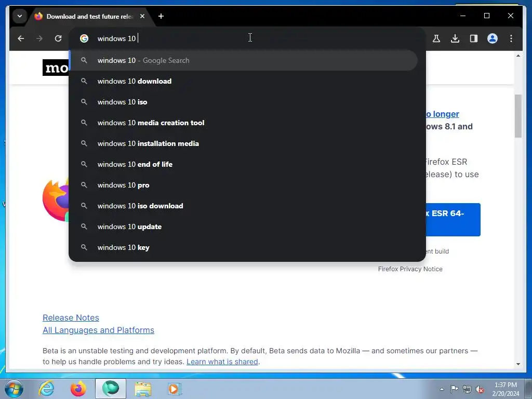532x399 pixels.
Task: Close the 'Download and test future' tab
Action: 142,16
